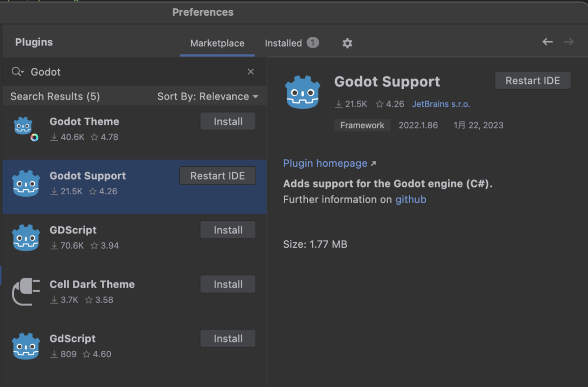The image size is (588, 387).
Task: Open the Sort By Relevance dropdown
Action: (207, 97)
